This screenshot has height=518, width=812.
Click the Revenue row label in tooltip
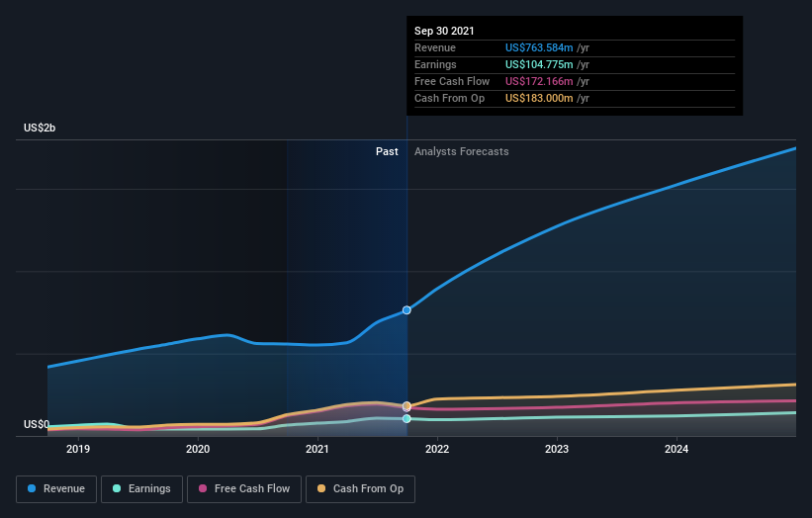[435, 47]
